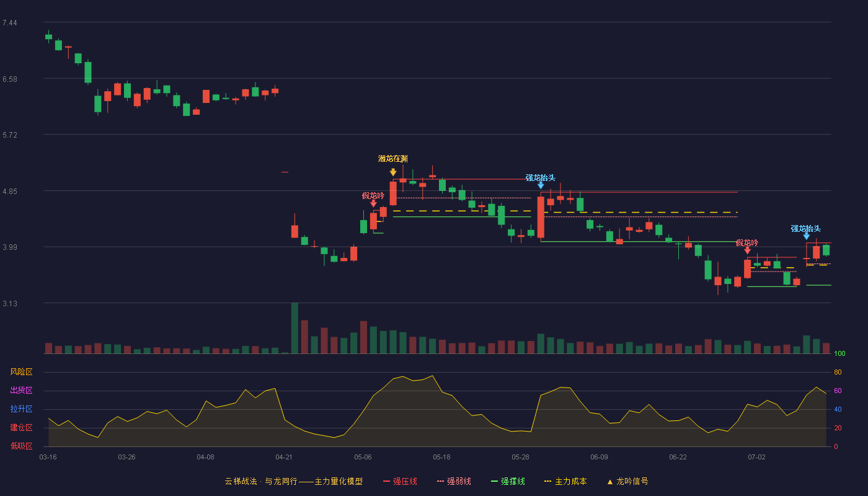Click the 05-06 date label
Image resolution: width=868 pixels, height=496 pixels.
pyautogui.click(x=363, y=457)
